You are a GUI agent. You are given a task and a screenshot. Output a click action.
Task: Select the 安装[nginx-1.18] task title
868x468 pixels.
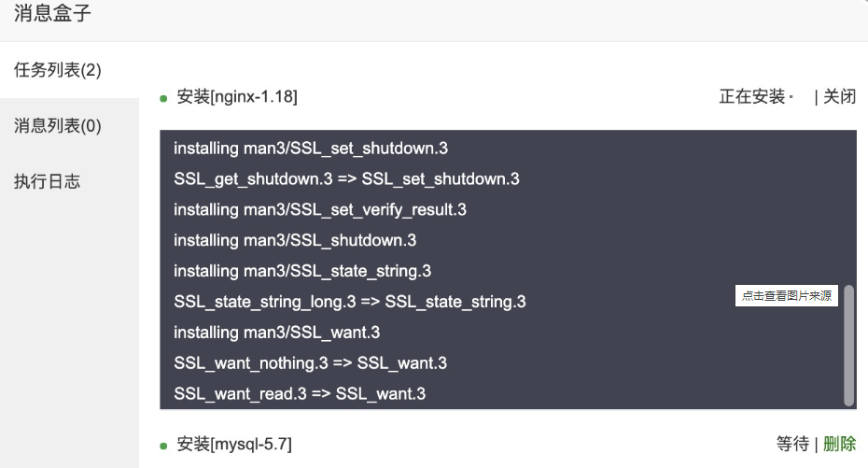click(x=237, y=96)
